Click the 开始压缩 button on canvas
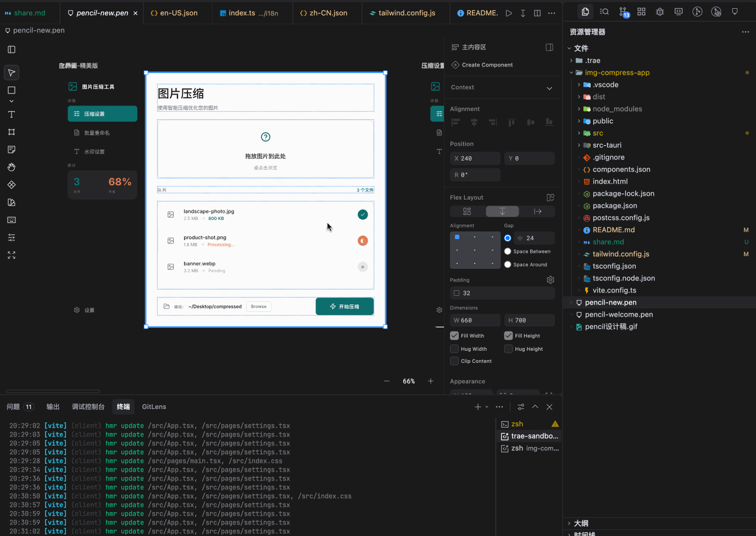This screenshot has width=756, height=536. [x=344, y=307]
